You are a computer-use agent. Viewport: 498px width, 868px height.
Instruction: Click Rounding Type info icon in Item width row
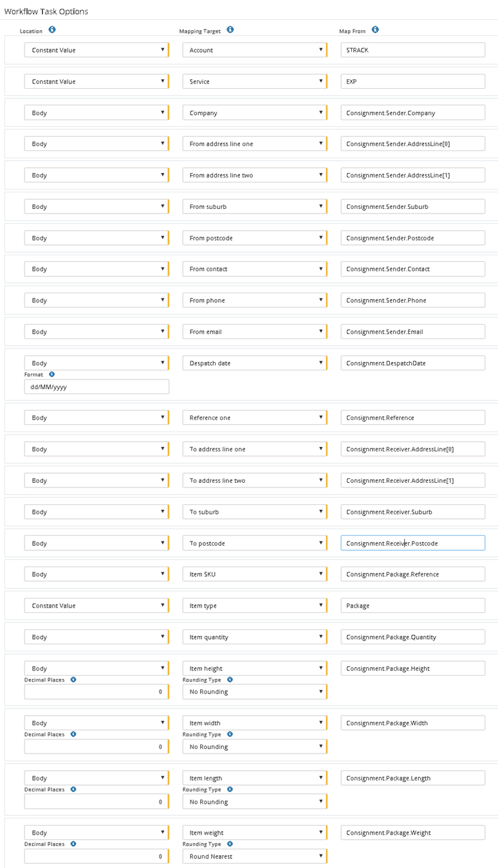pyautogui.click(x=230, y=734)
